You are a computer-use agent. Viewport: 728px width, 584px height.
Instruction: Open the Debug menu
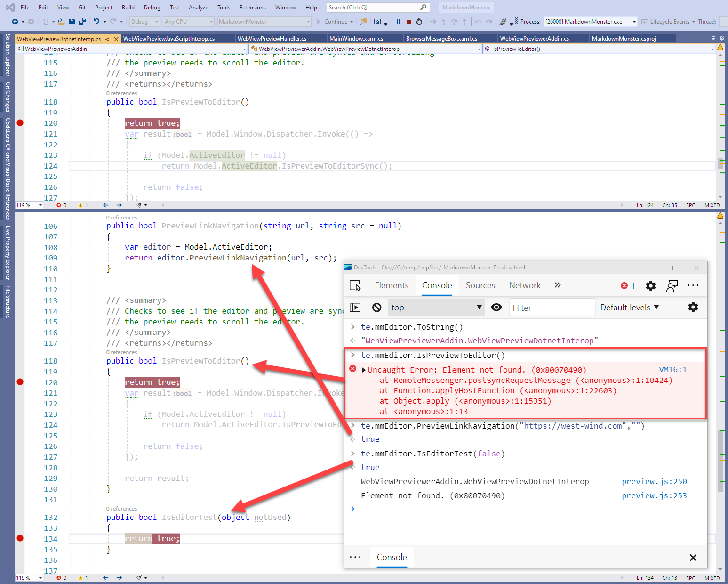pyautogui.click(x=152, y=8)
